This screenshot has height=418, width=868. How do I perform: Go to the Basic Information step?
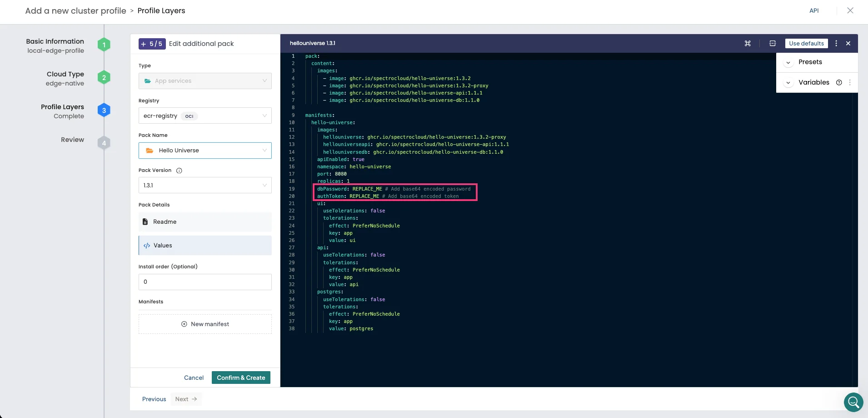[55, 41]
